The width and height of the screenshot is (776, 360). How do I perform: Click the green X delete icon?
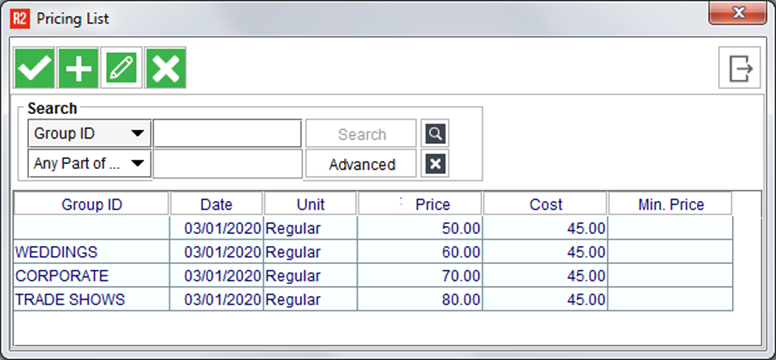[x=165, y=68]
